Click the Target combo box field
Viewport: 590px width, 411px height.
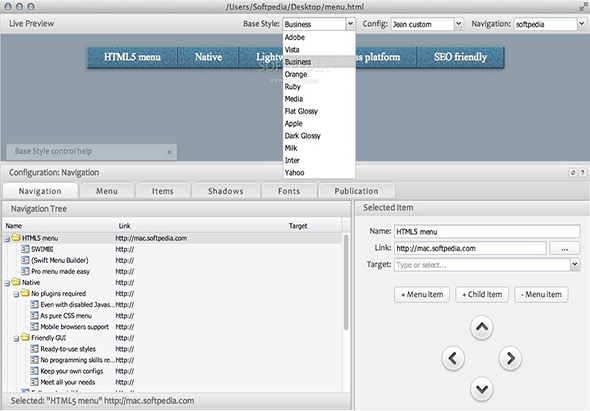pyautogui.click(x=482, y=265)
